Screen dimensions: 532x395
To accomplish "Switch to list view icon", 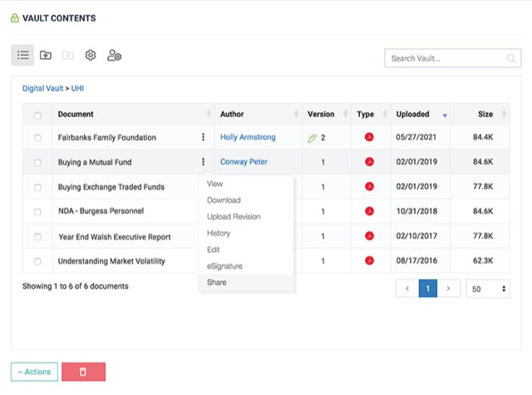I will 22,55.
